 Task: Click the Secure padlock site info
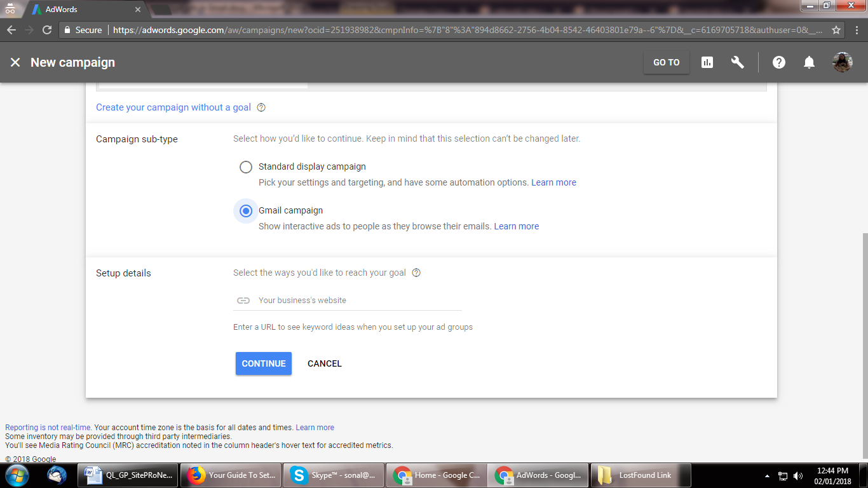(x=82, y=30)
